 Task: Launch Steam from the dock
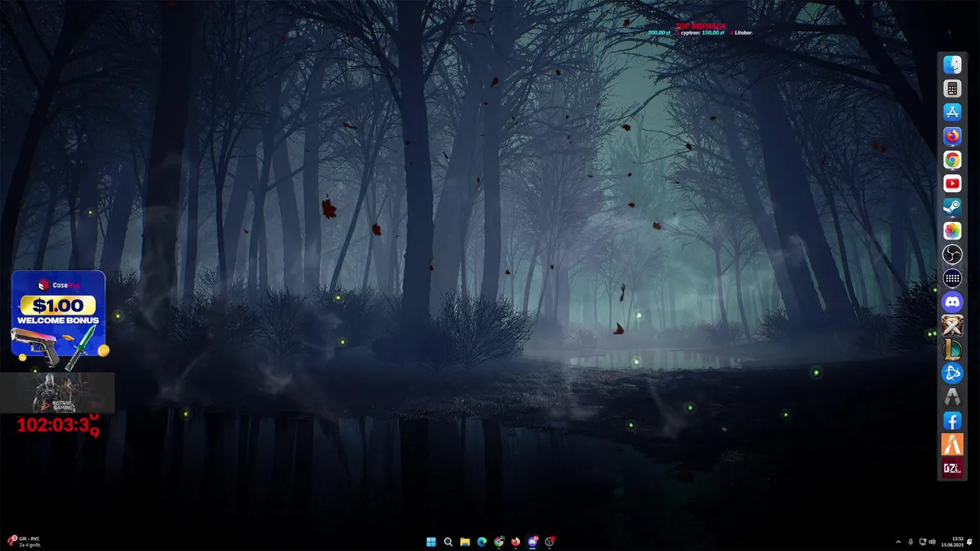click(952, 207)
